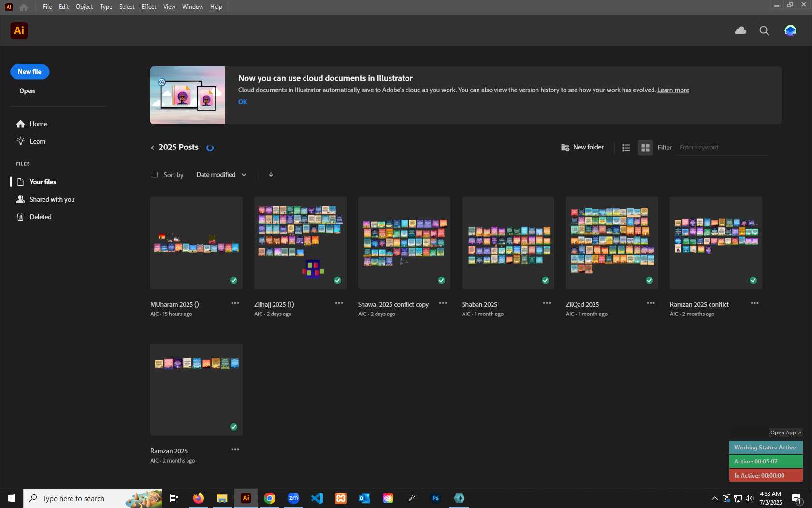Click the New folder icon
The height and width of the screenshot is (508, 812).
point(565,148)
